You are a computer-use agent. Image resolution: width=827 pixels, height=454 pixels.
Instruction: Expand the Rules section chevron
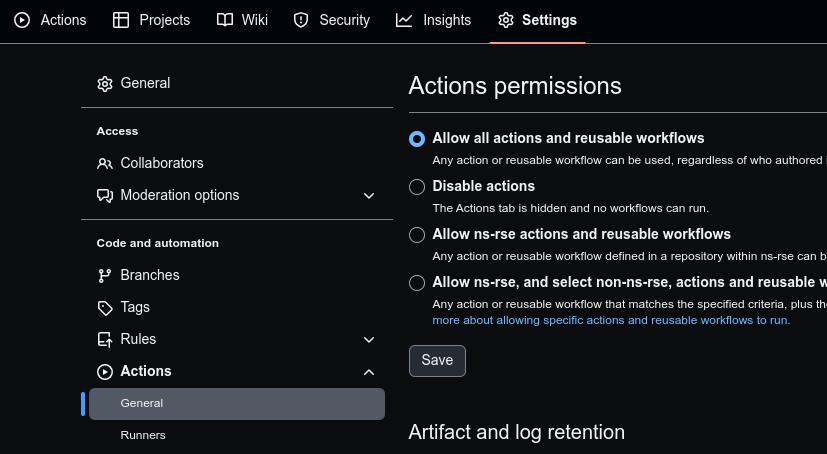point(369,340)
